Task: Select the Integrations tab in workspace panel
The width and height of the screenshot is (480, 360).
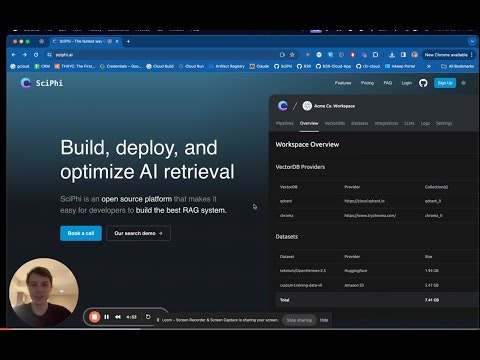Action: pos(386,123)
